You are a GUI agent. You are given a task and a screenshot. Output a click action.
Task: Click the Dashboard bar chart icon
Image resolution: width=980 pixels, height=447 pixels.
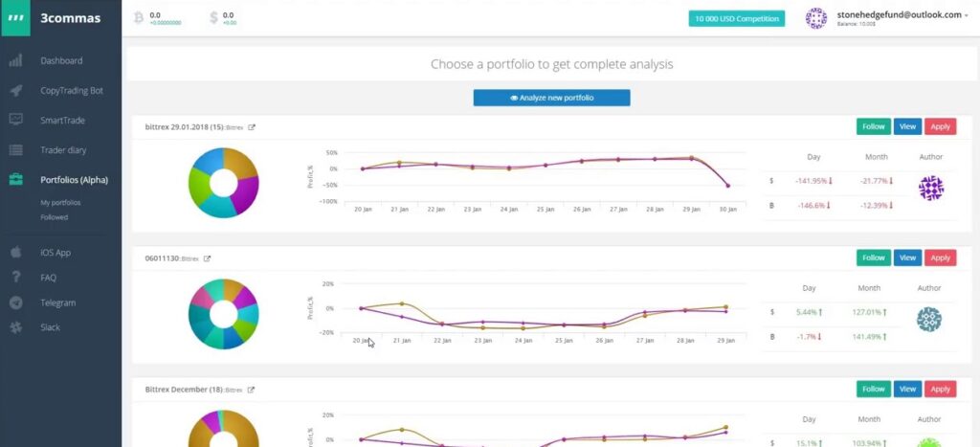coord(15,61)
